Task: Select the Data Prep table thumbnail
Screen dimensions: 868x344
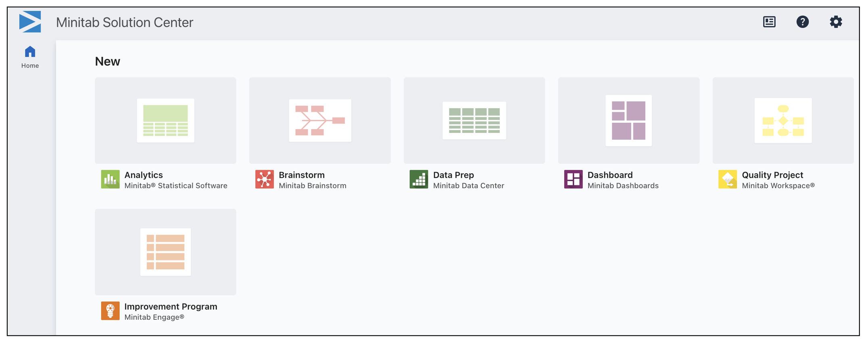Action: pos(474,120)
